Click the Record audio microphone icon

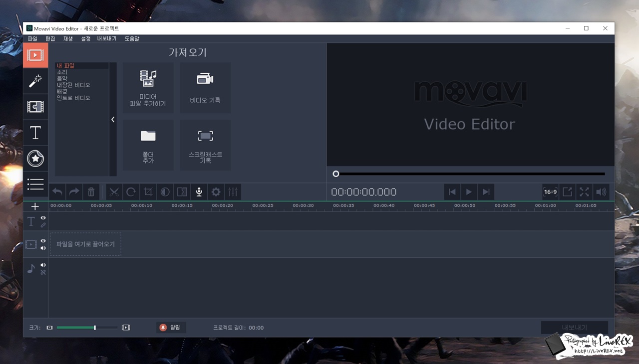(x=199, y=192)
